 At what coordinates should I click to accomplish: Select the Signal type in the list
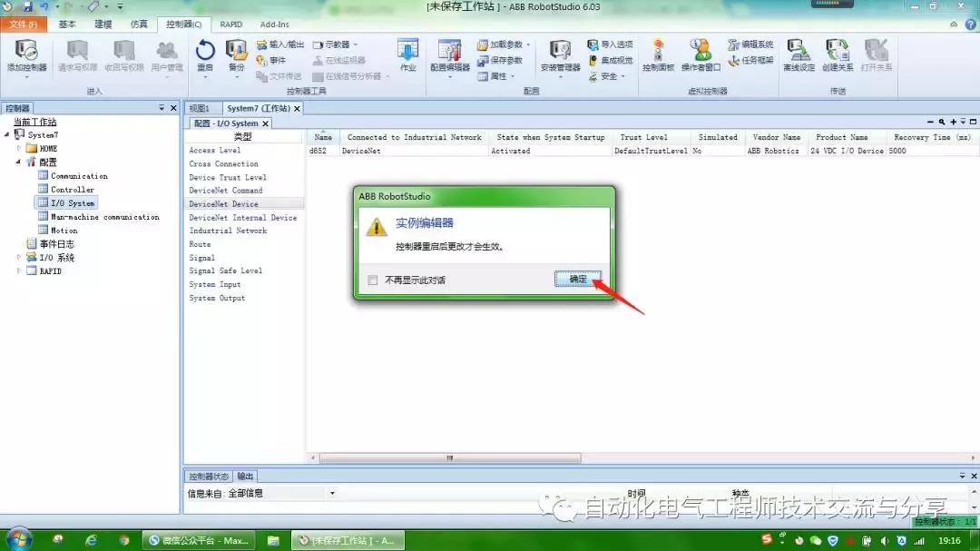coord(201,258)
